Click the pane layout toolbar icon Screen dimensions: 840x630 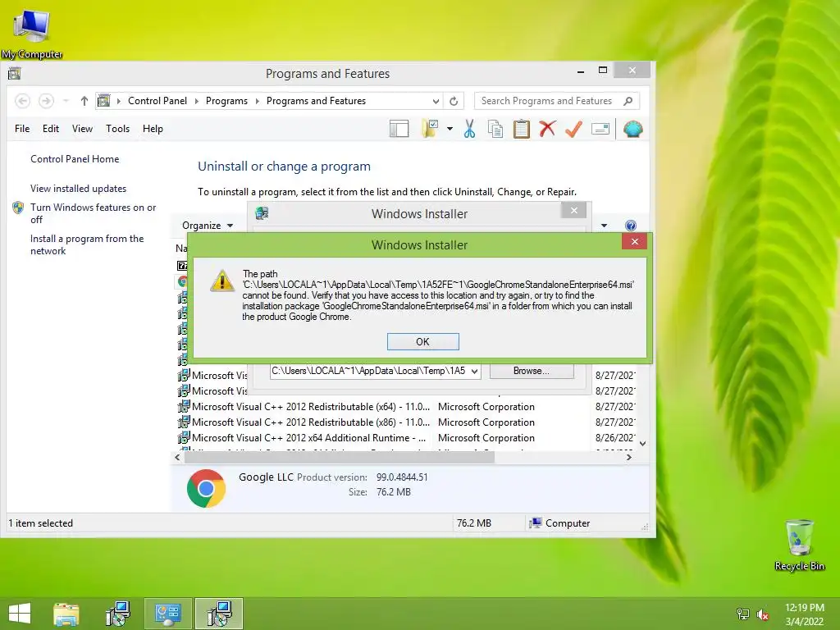click(x=399, y=129)
